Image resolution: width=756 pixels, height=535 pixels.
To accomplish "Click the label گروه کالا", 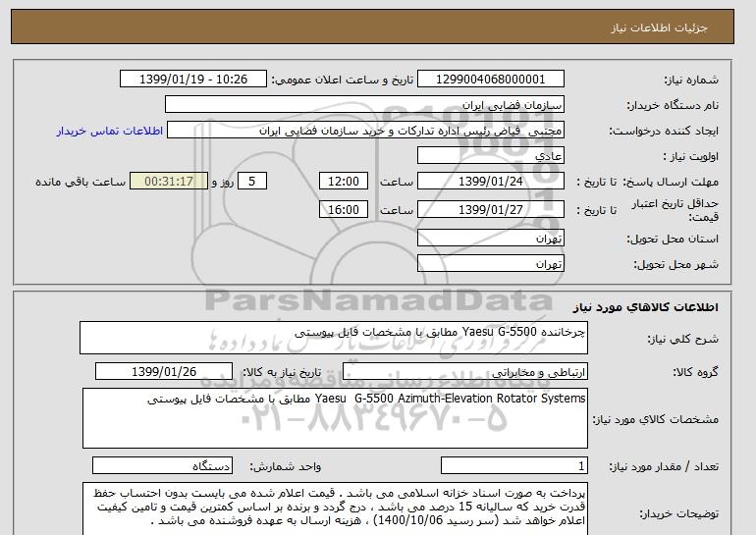I will (x=696, y=372).
